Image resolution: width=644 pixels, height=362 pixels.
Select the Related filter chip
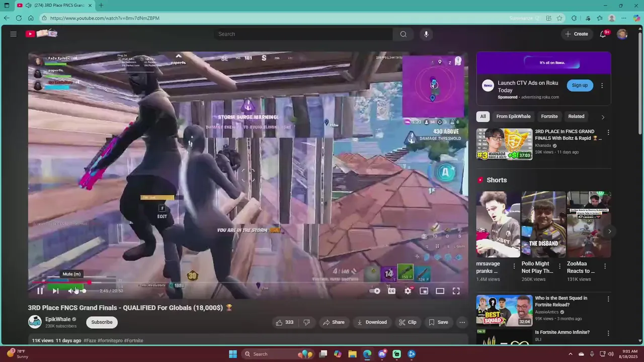(x=577, y=116)
